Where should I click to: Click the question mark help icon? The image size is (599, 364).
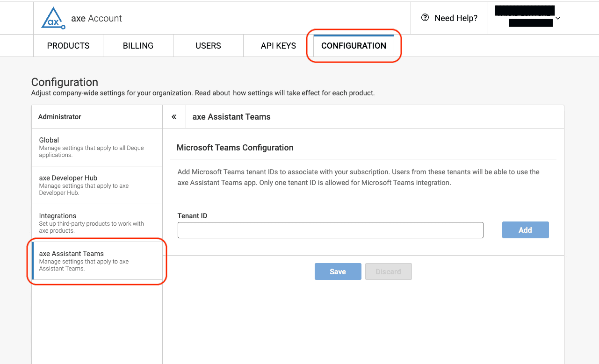pos(425,18)
